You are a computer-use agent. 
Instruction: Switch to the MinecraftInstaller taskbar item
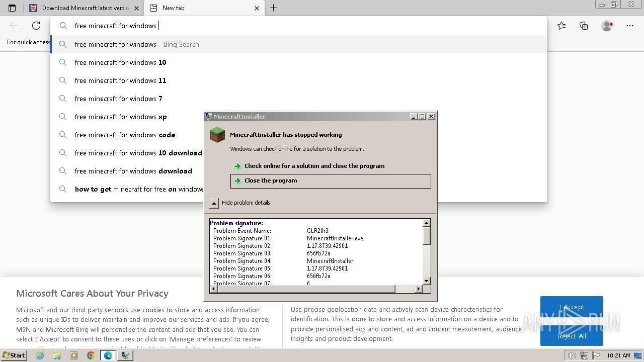click(x=125, y=355)
